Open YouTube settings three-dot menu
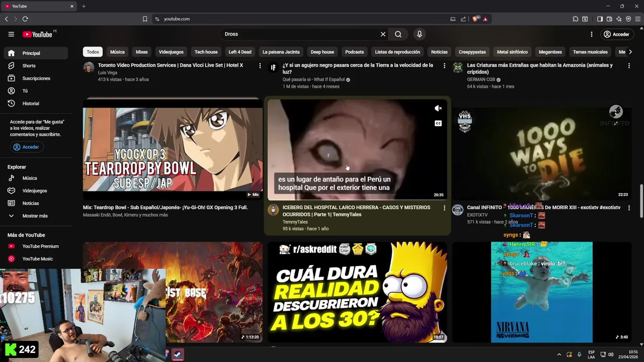Viewport: 644px width, 362px height. coord(592,34)
